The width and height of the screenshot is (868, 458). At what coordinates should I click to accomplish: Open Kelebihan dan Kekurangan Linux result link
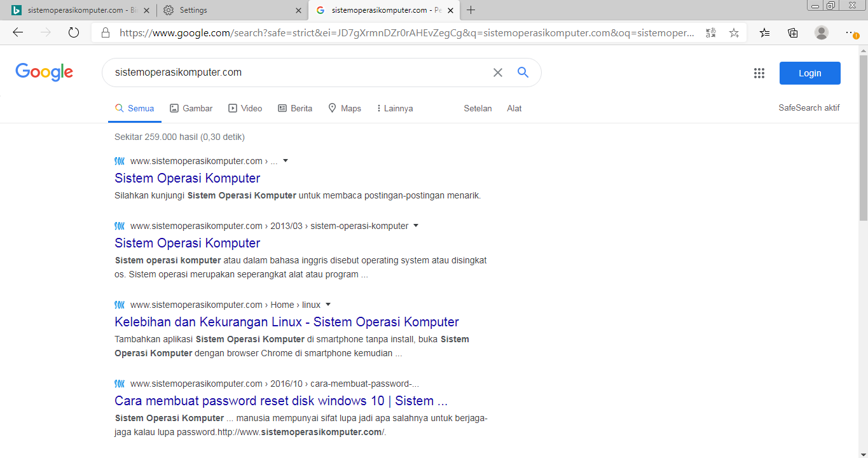tap(287, 322)
